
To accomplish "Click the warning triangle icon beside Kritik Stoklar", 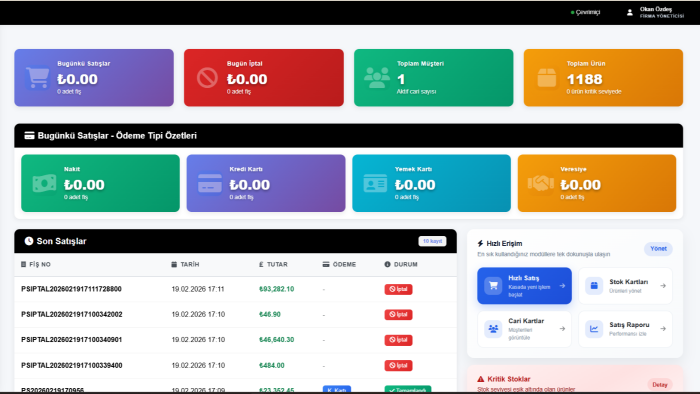I will 481,379.
